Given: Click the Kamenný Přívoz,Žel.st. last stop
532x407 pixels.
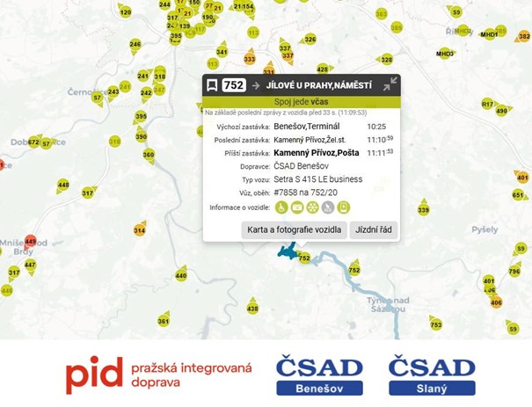Looking at the screenshot, I should 310,140.
